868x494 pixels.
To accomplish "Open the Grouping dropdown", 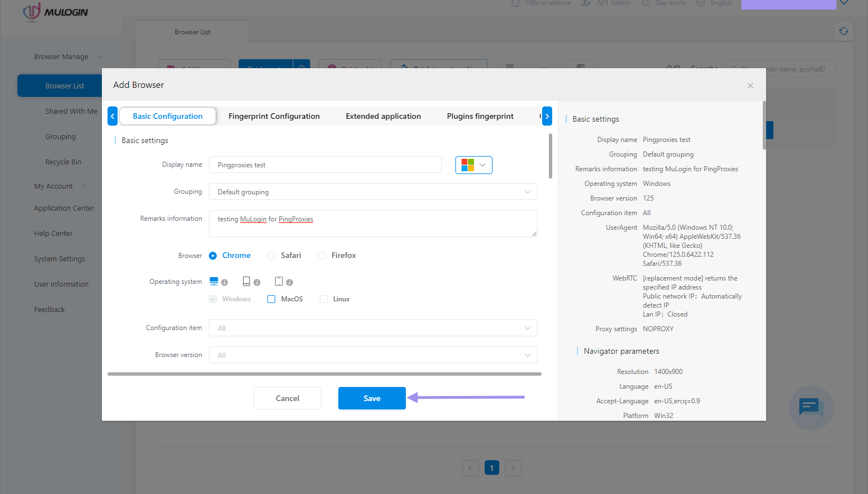I will coord(373,192).
